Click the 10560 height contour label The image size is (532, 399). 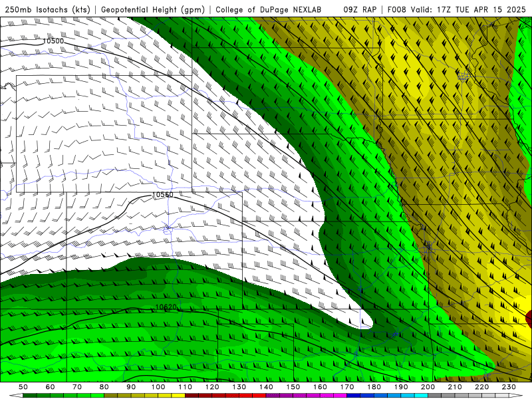163,194
